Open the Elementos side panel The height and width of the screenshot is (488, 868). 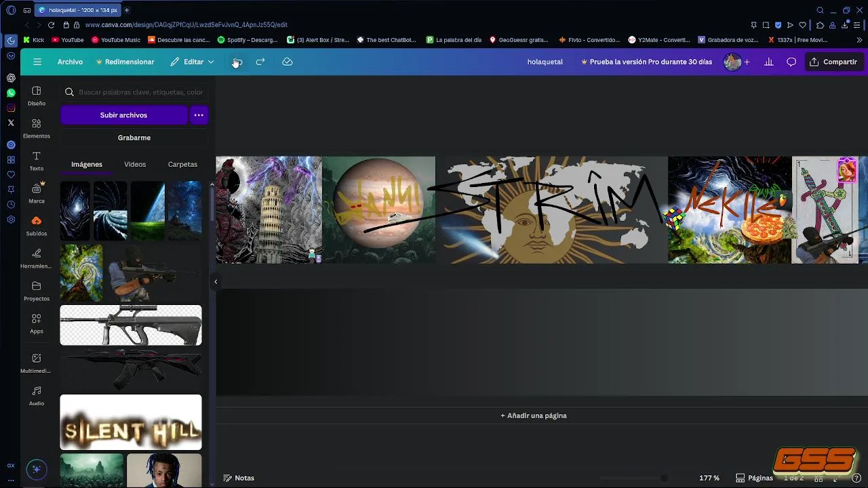pos(37,129)
